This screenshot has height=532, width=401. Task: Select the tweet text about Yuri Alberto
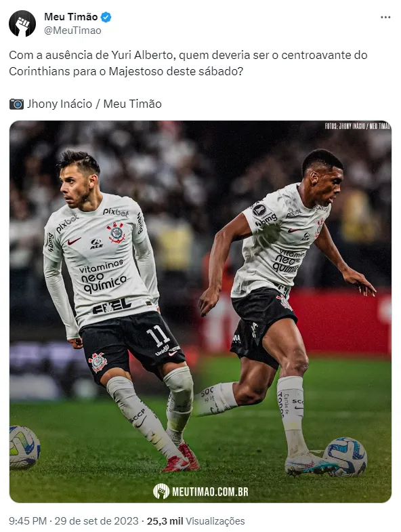188,63
